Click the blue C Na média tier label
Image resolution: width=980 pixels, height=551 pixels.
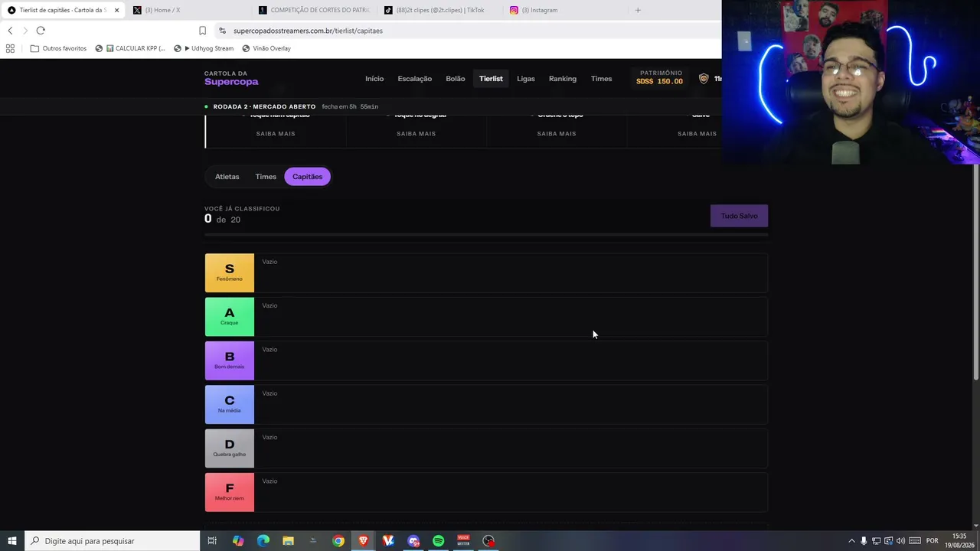[x=230, y=405]
